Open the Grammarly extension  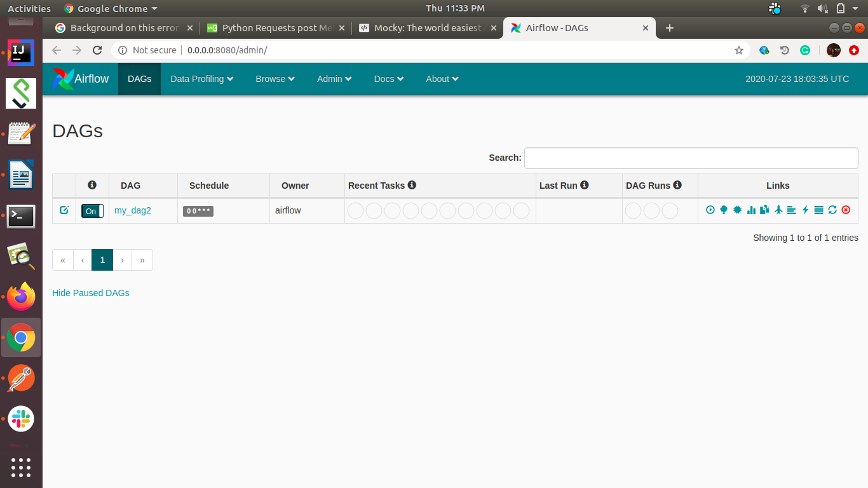click(x=805, y=50)
